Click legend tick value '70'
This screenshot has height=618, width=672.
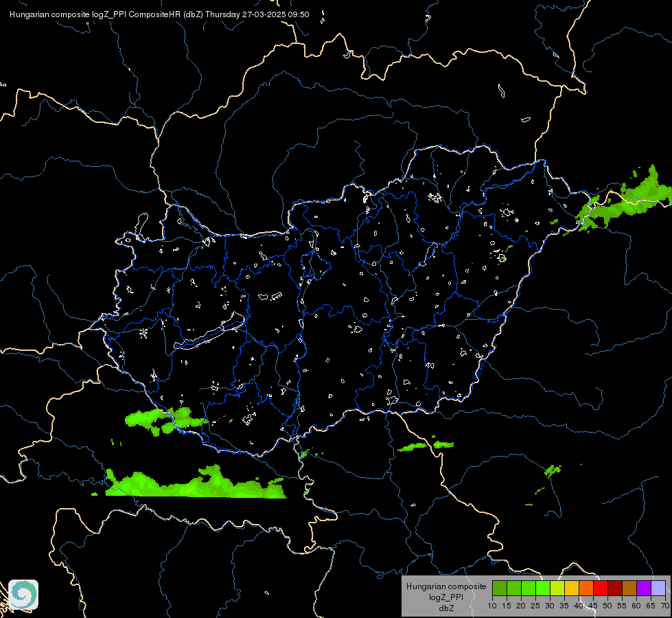[664, 606]
